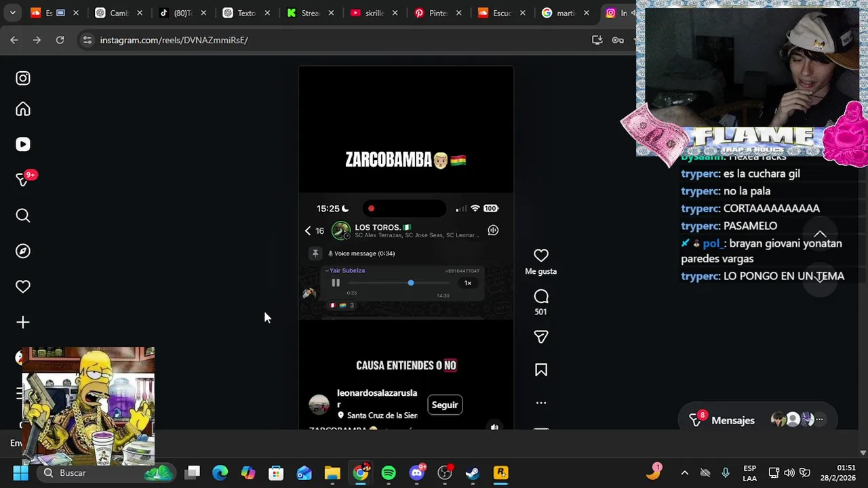Click chat username pol_ in overlay
Image resolution: width=868 pixels, height=488 pixels.
(714, 243)
